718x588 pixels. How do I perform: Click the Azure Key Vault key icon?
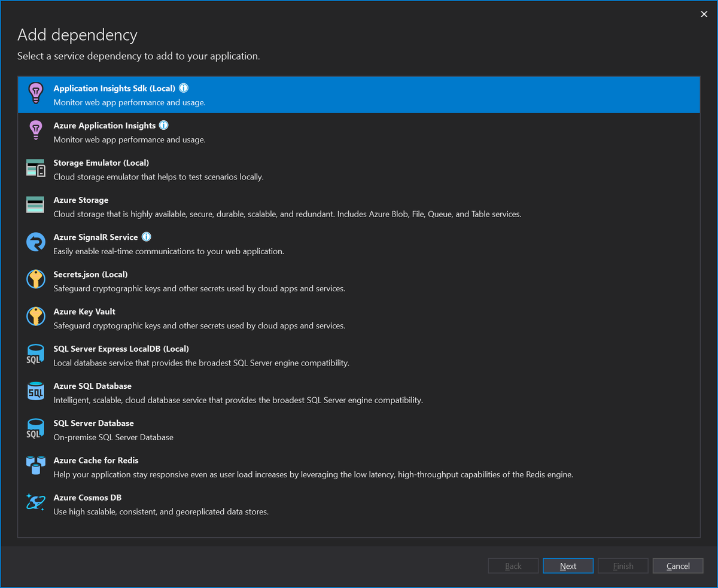[x=36, y=316]
